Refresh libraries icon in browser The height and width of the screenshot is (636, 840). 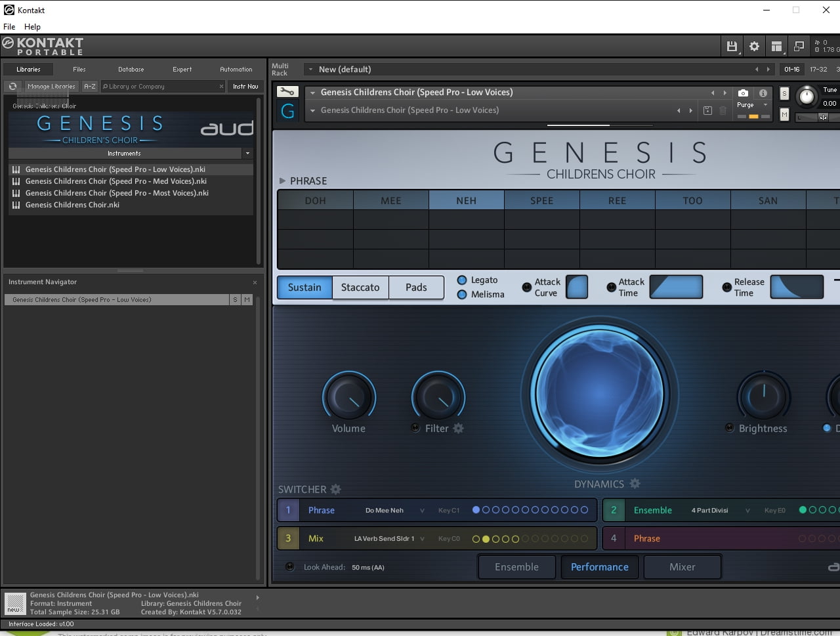(12, 86)
